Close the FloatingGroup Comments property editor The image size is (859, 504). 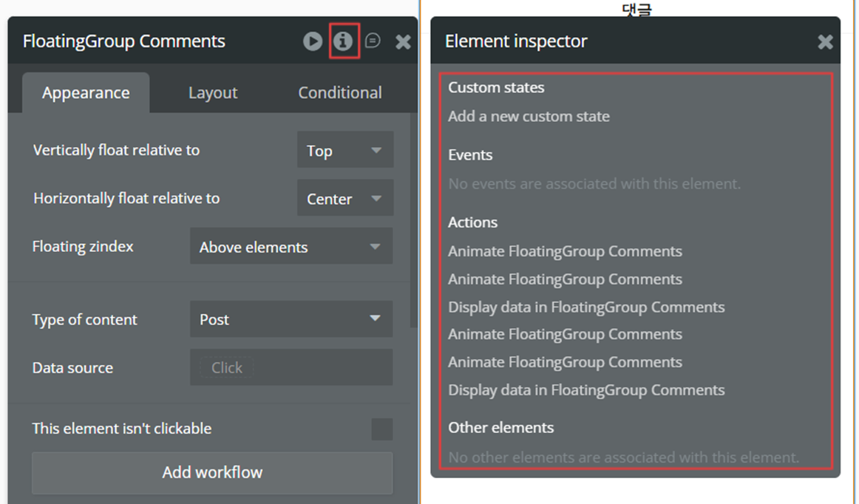pyautogui.click(x=403, y=42)
